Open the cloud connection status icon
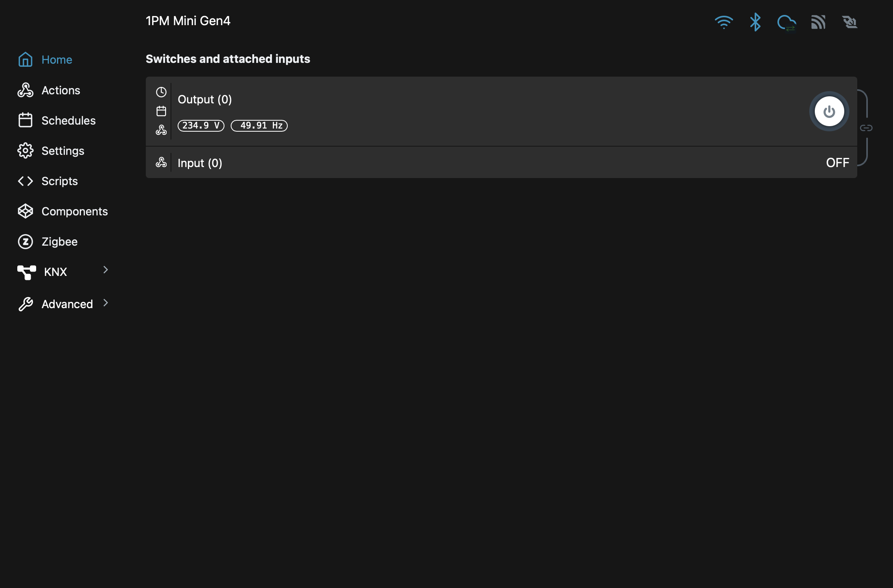 coord(786,22)
